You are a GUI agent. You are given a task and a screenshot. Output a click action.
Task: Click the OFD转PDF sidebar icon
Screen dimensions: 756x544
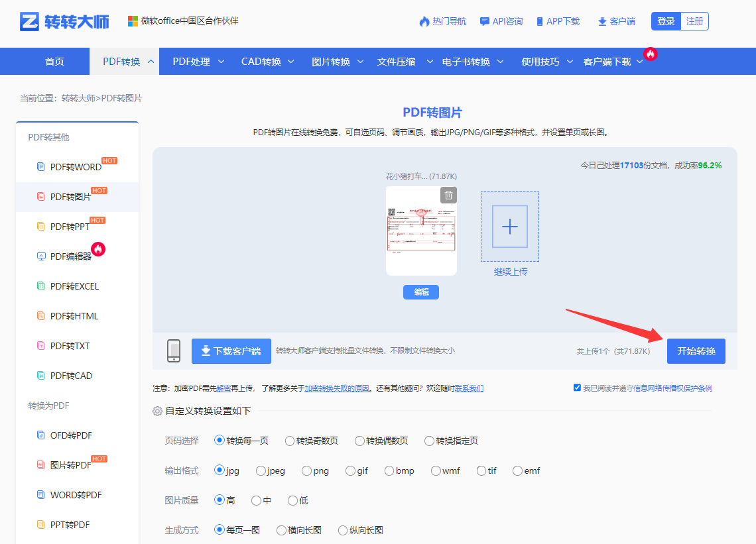[41, 435]
